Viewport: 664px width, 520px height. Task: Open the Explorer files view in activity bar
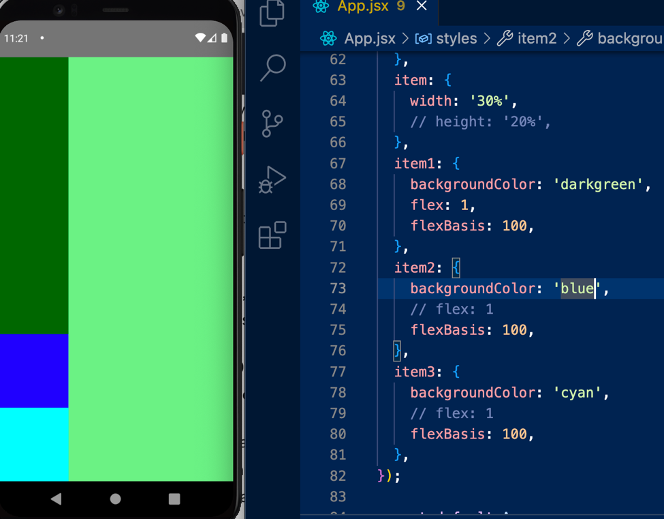(x=272, y=13)
